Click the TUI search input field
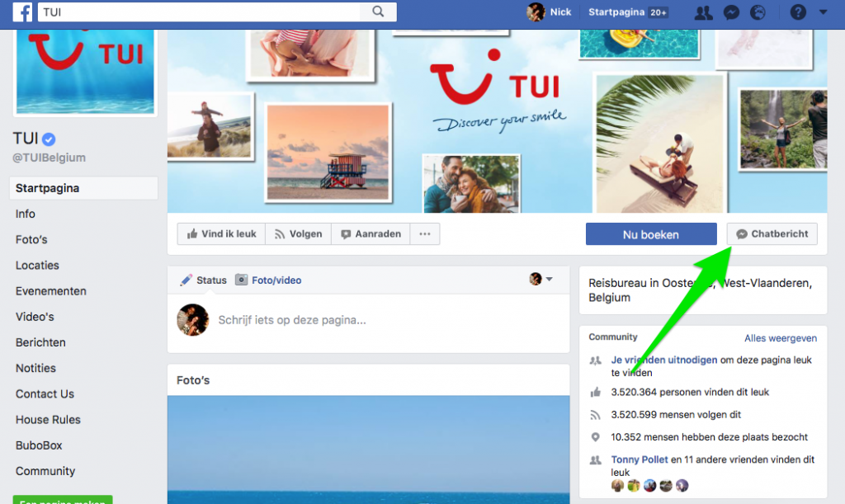 pyautogui.click(x=200, y=12)
